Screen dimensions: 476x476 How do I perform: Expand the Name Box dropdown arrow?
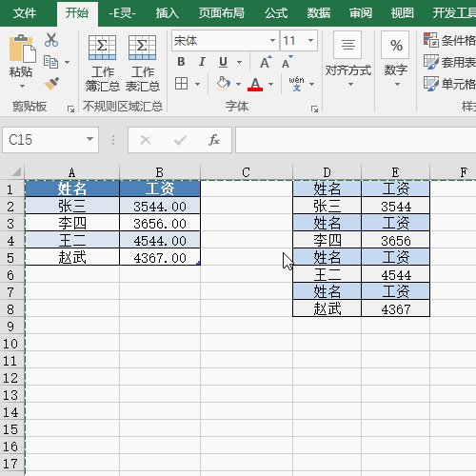tap(89, 139)
